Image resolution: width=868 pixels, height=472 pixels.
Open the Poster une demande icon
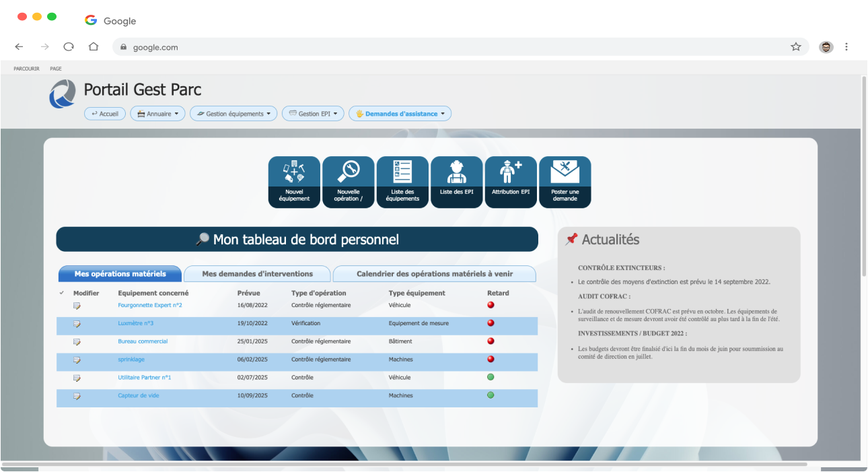tap(565, 182)
